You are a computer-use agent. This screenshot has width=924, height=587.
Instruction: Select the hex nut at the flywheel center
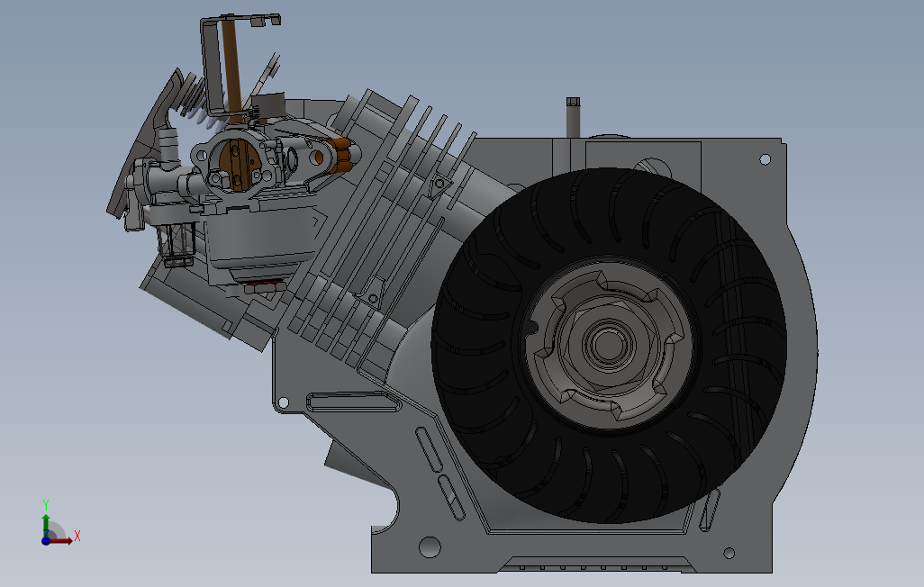pos(608,346)
